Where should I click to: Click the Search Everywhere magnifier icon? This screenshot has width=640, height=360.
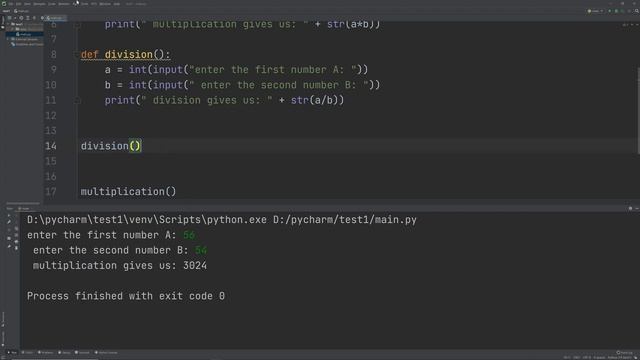pyautogui.click(x=637, y=11)
